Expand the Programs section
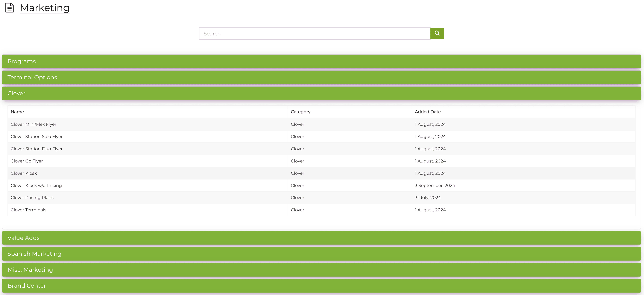 (x=322, y=61)
